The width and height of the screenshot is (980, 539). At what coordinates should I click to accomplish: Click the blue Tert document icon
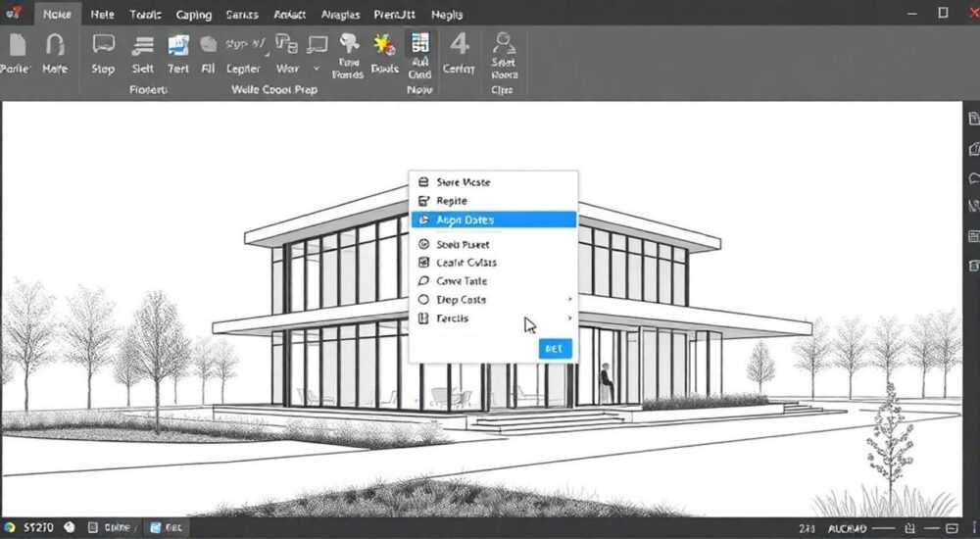click(178, 45)
